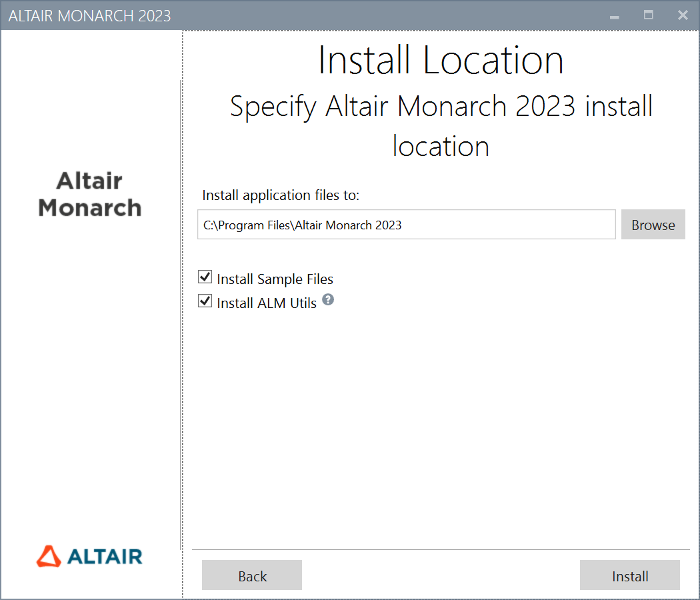Click the 'Altair Monarch' sidebar title

[x=89, y=194]
